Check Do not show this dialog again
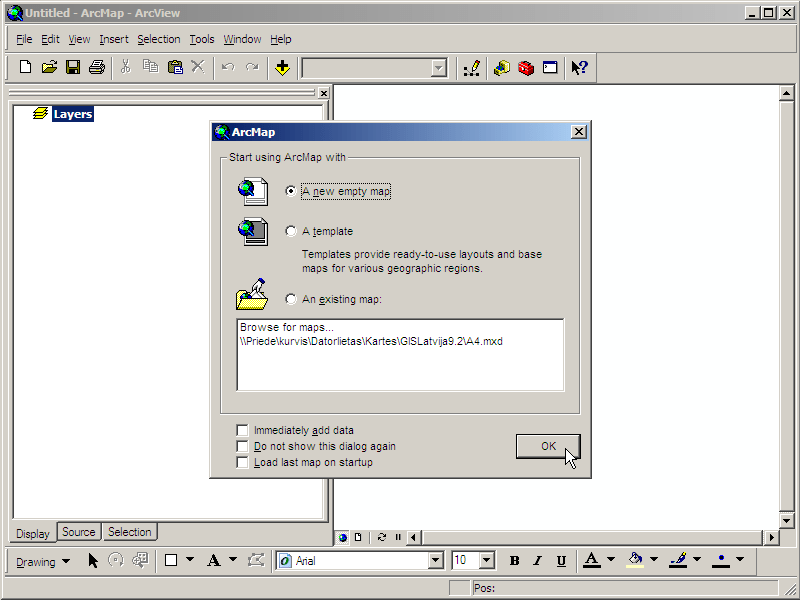 point(242,446)
